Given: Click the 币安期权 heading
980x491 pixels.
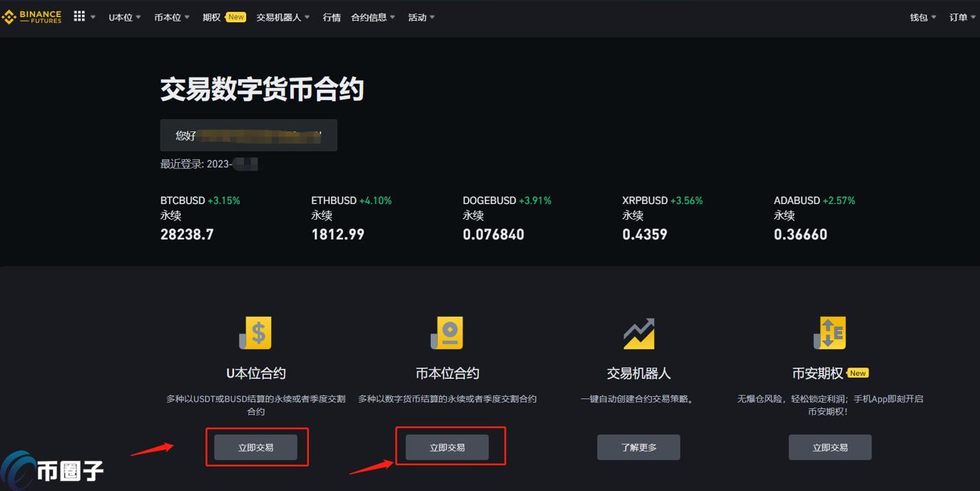Looking at the screenshot, I should (x=817, y=373).
